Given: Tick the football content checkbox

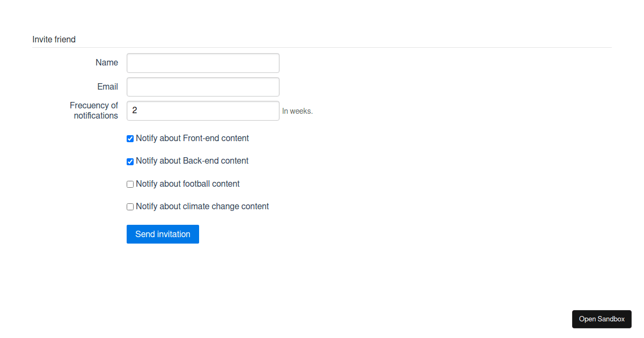Looking at the screenshot, I should point(130,185).
